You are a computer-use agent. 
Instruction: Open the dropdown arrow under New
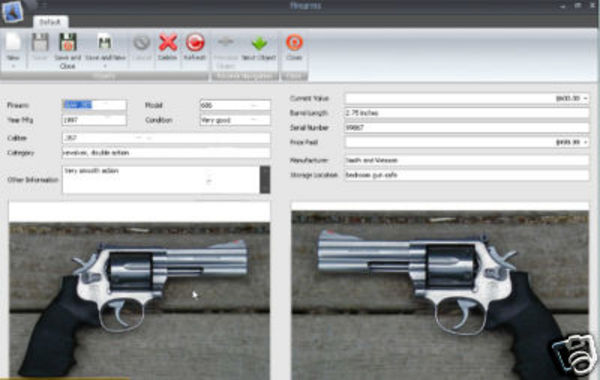(x=13, y=66)
